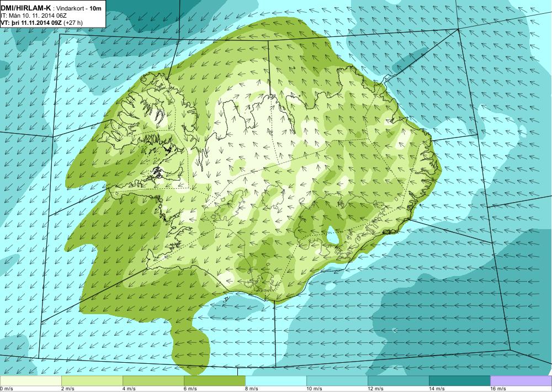The image size is (552, 392).
Task: Click the "DMI/HIRLAM-K" model title text
Action: click(26, 7)
